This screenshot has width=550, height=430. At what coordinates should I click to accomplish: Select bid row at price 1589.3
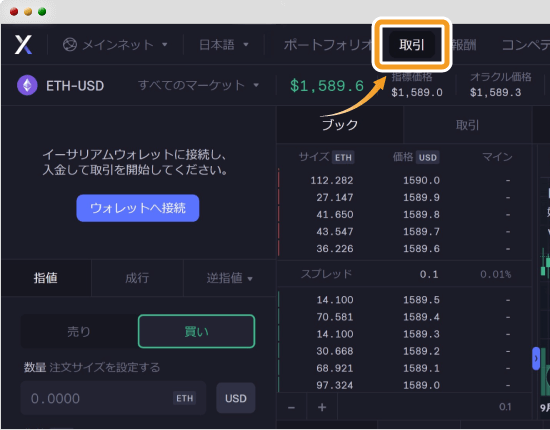point(405,334)
